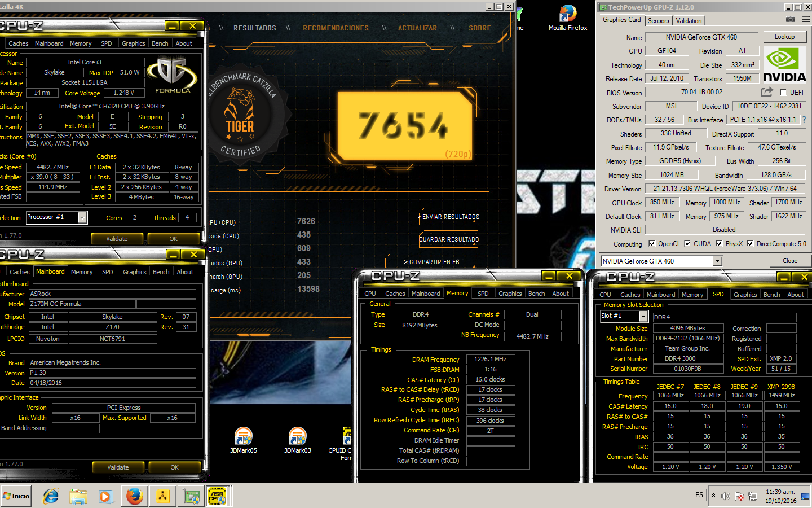
Task: Open RECOMENDACIONES tab in Catzilla
Action: pos(336,28)
